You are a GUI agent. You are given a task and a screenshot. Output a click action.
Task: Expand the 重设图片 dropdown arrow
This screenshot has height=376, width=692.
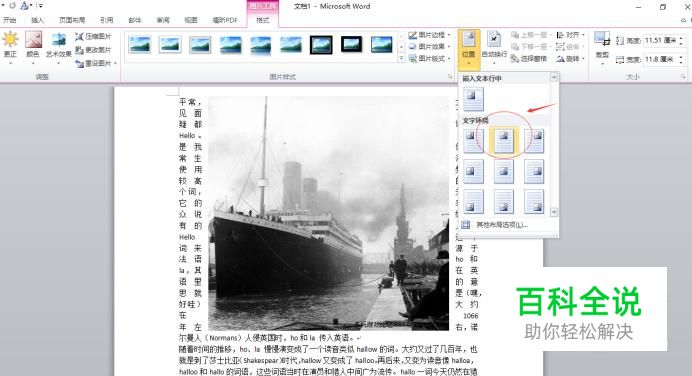[116, 64]
